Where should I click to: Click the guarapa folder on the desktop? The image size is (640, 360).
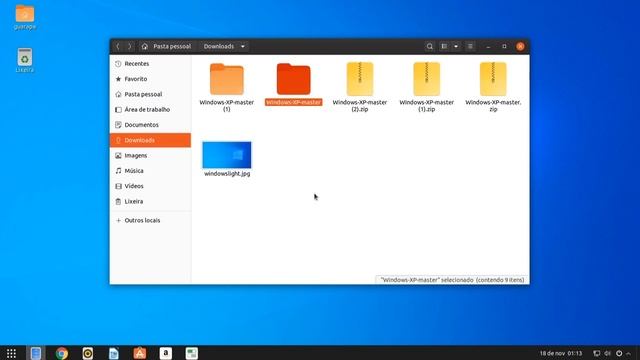click(25, 17)
